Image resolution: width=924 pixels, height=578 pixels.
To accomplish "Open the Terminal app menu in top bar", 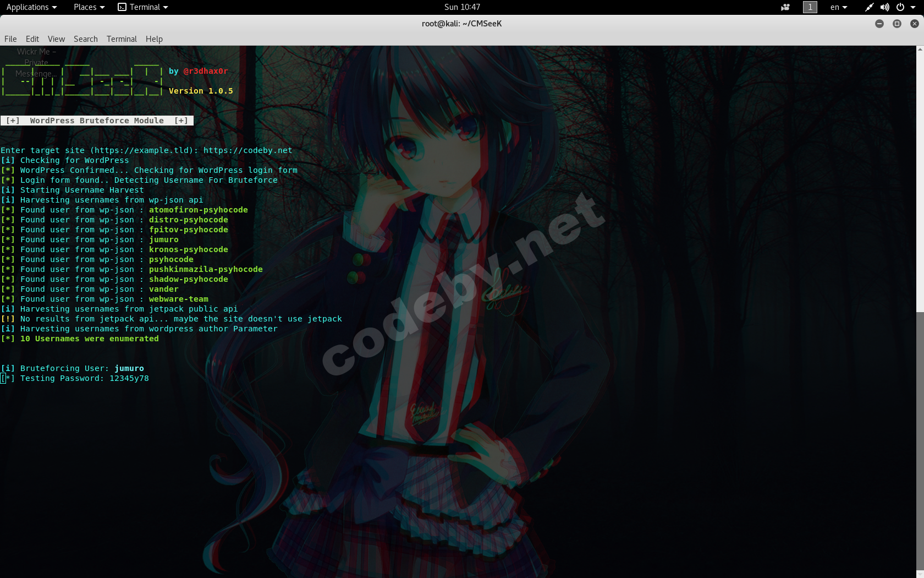I will [143, 7].
